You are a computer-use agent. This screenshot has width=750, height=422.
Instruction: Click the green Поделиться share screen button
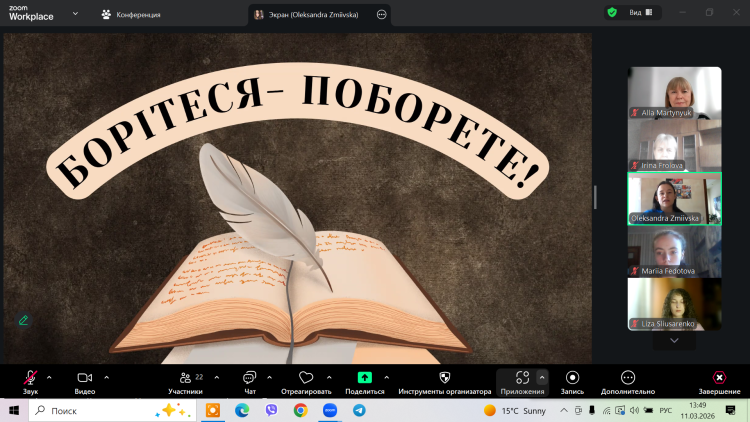364,382
